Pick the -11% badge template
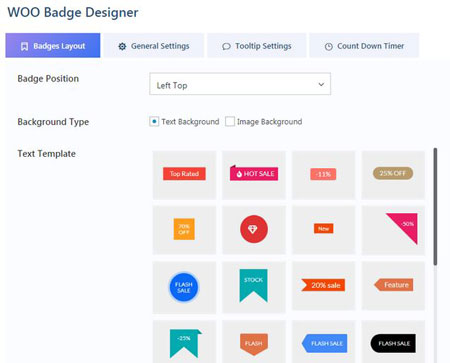The image size is (450, 363). tap(323, 175)
